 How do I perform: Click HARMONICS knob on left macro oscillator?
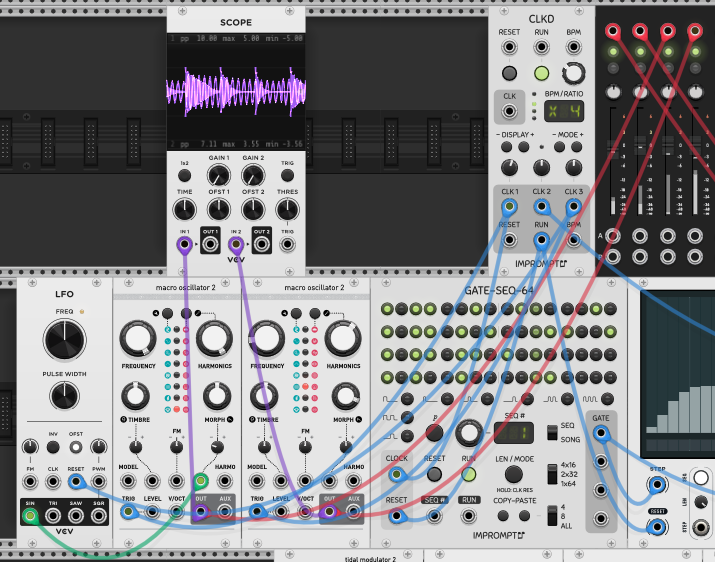(214, 338)
